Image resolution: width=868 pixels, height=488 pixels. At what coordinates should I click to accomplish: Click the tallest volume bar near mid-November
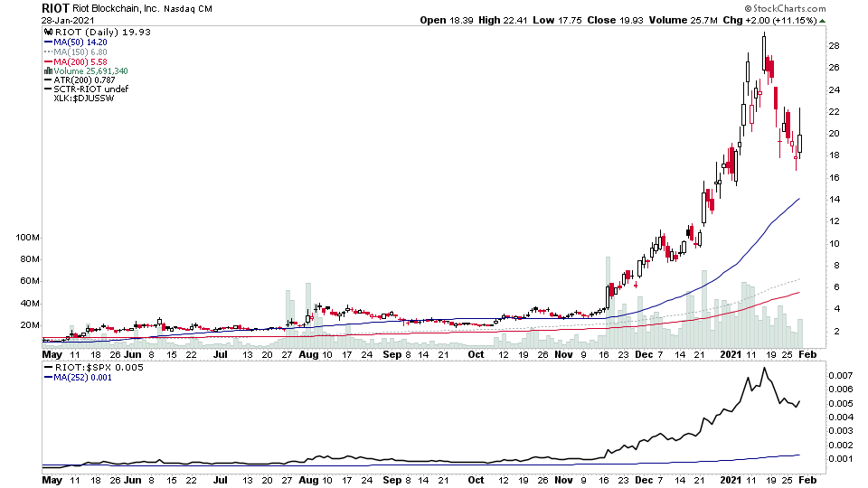[x=608, y=302]
